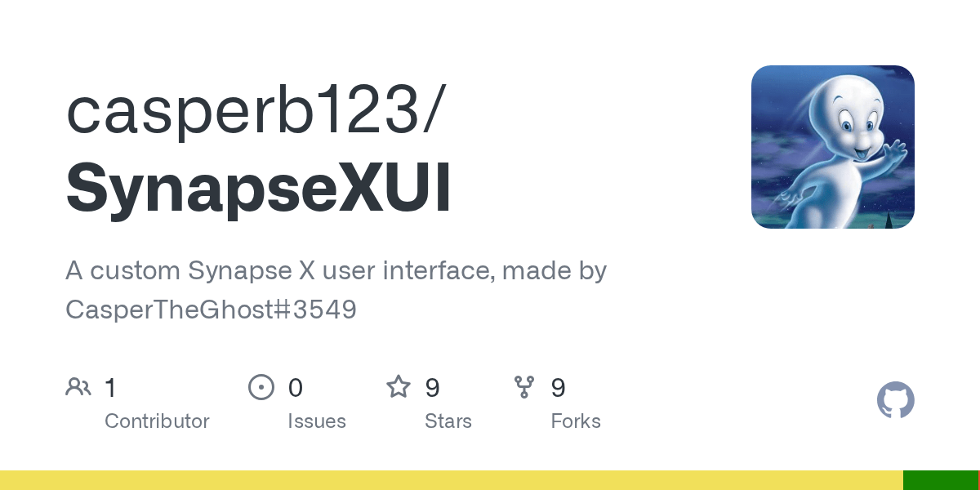Click the issues count 0
The image size is (980, 490).
point(296,387)
